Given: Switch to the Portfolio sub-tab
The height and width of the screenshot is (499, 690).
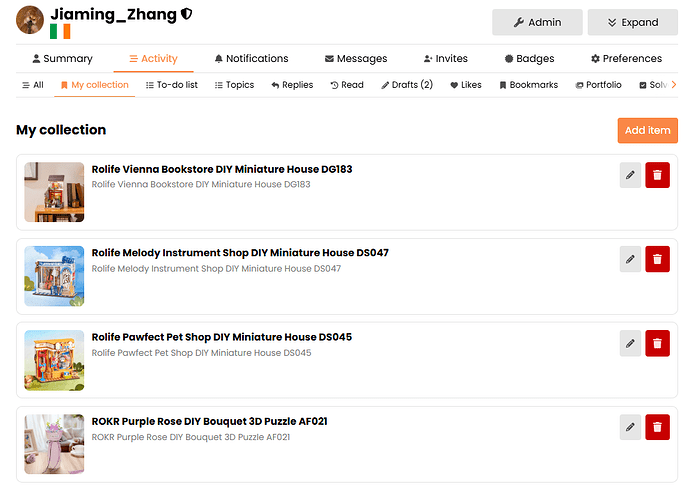Looking at the screenshot, I should tap(598, 85).
